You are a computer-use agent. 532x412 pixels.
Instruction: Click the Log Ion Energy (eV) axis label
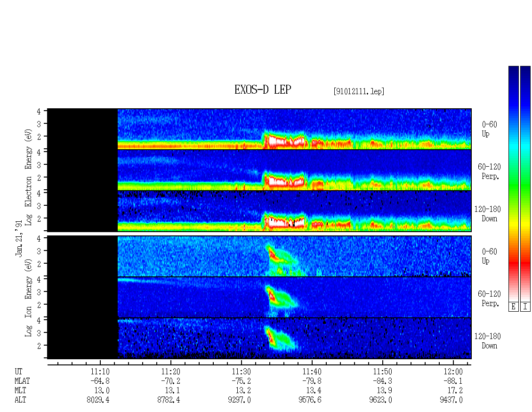(29, 298)
